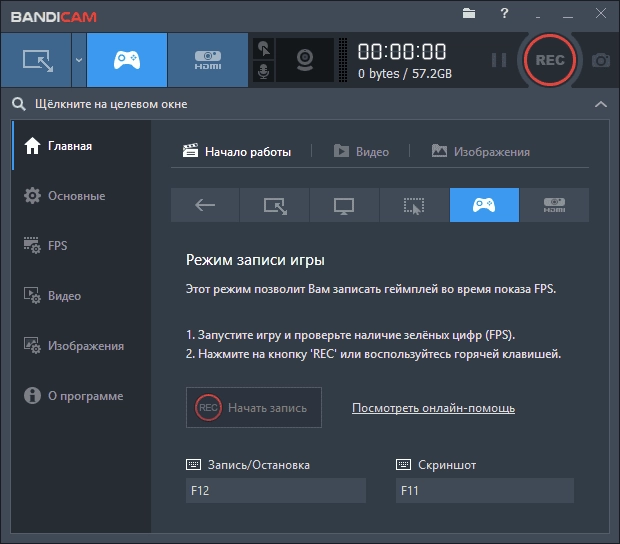Switch to the Видео tab in main panel
Image resolution: width=620 pixels, height=544 pixels.
tap(361, 151)
